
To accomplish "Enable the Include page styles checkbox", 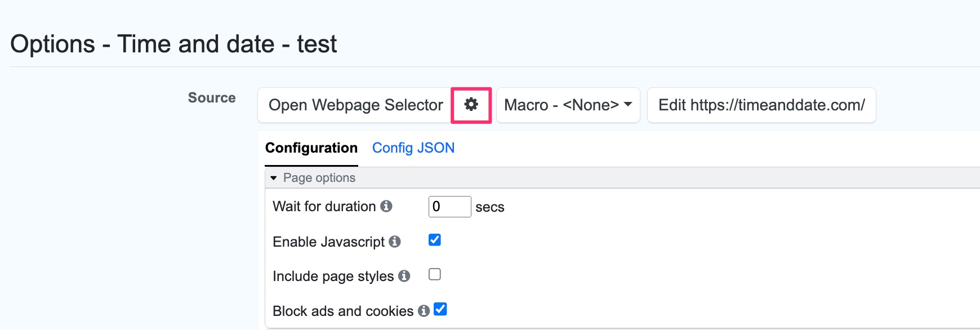I will pos(435,274).
